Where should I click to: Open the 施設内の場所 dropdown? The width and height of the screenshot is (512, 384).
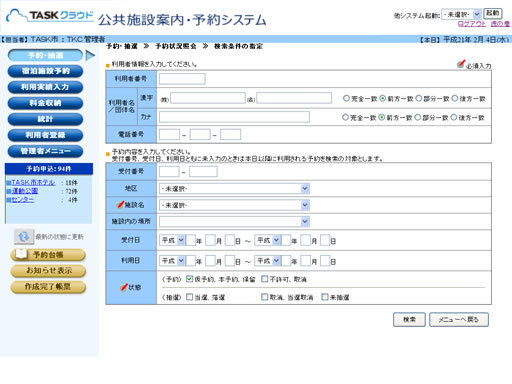[x=234, y=221]
